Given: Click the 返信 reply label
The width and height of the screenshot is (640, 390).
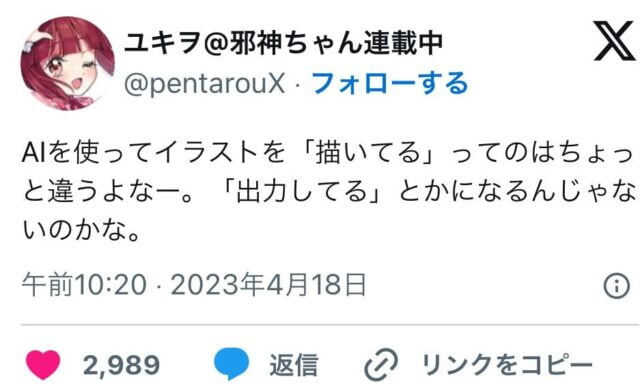Looking at the screenshot, I should (x=293, y=365).
